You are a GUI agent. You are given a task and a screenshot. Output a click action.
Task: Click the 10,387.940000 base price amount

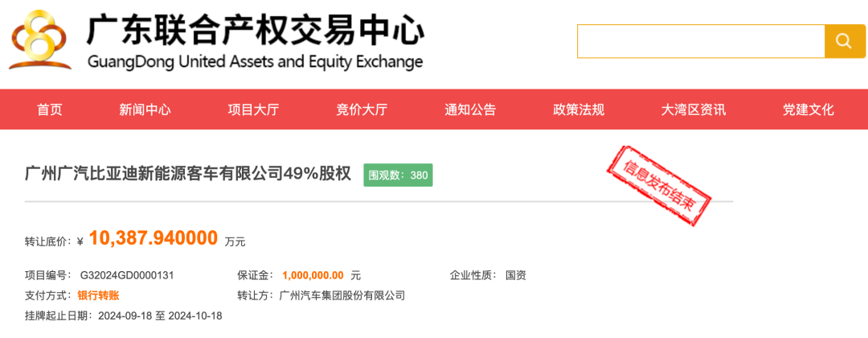click(x=154, y=238)
